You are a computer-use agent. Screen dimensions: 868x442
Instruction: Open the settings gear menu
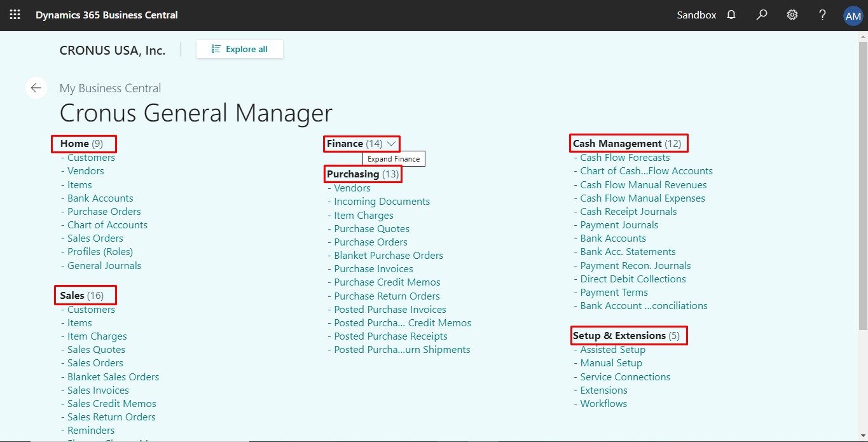tap(792, 15)
